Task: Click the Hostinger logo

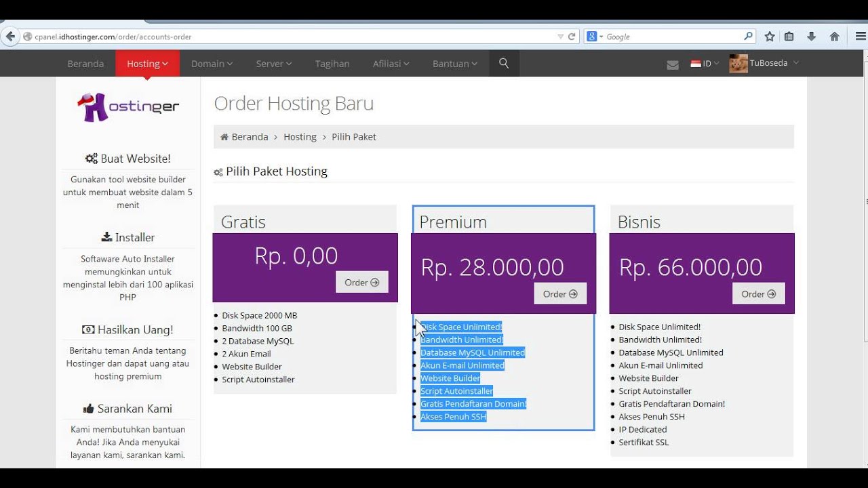Action: pos(128,107)
